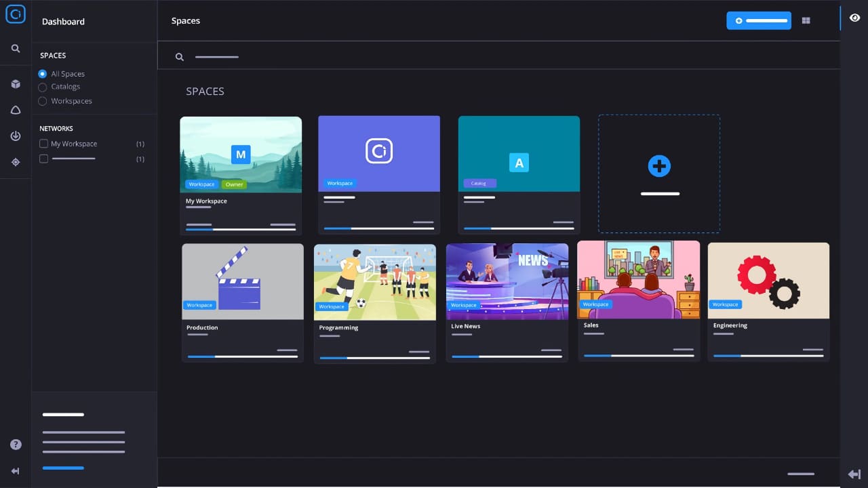This screenshot has height=488, width=868.
Task: Filter by Catalogs radio option
Action: pos(43,87)
